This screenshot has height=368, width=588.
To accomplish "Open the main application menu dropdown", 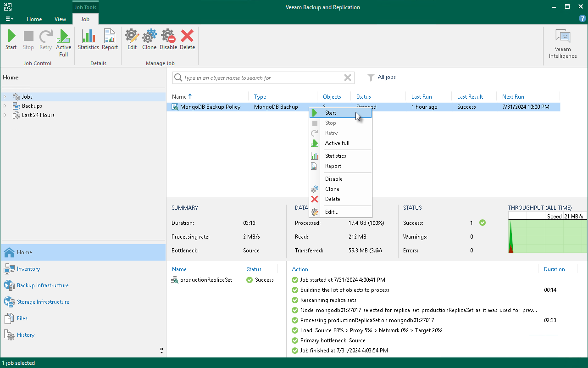I will (9, 19).
